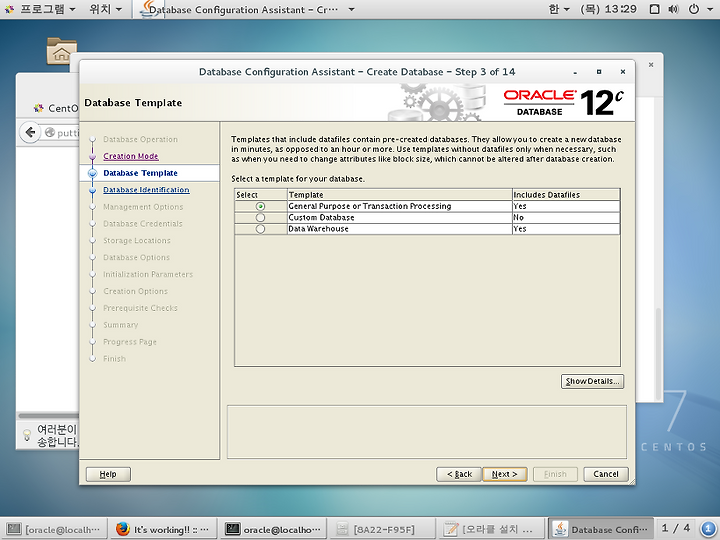Image resolution: width=720 pixels, height=540 pixels.
Task: Select General Purpose or Transaction Processing radio
Action: coord(260,207)
